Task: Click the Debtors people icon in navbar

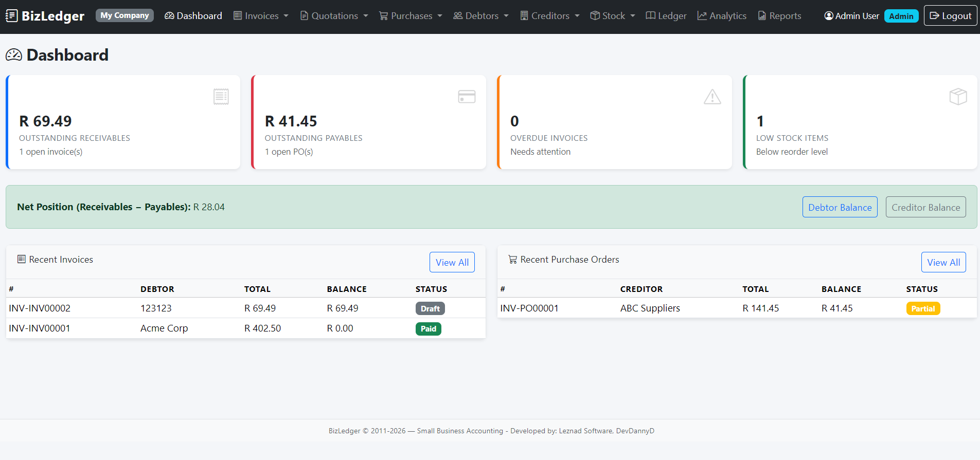Action: click(458, 16)
